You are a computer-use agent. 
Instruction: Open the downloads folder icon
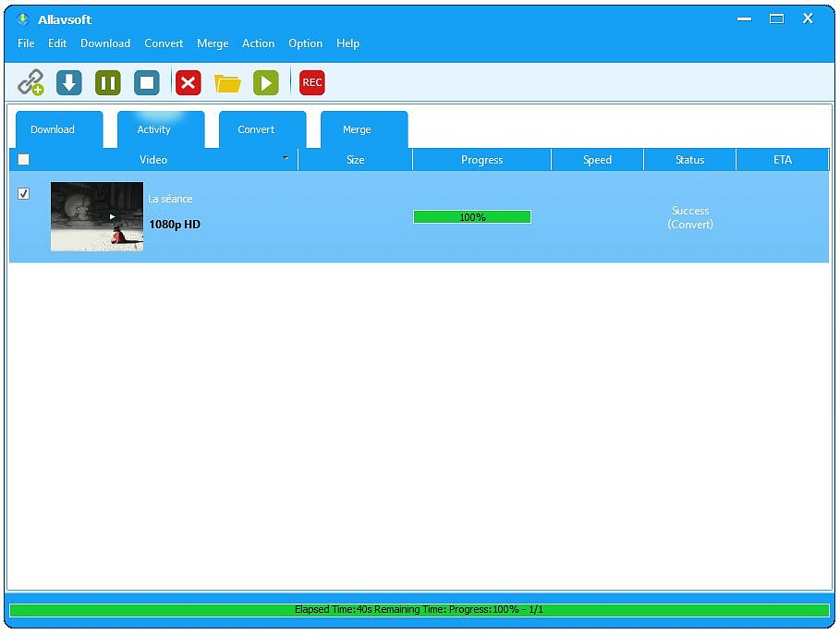[x=227, y=82]
